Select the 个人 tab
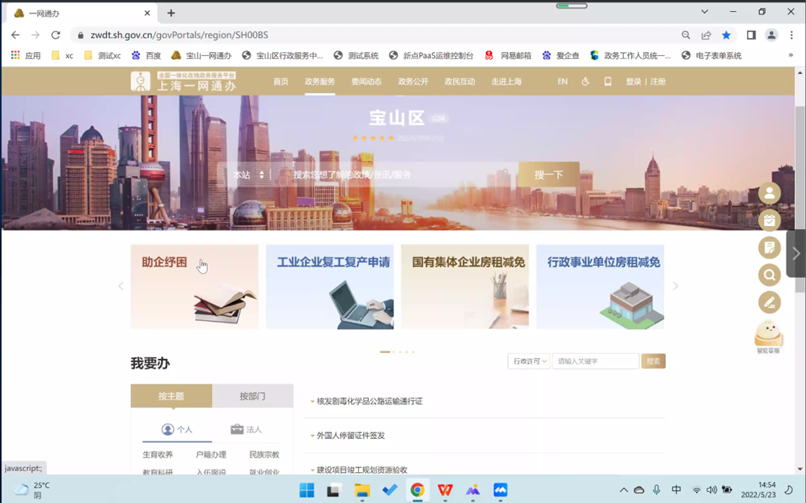This screenshot has width=806, height=503. click(177, 430)
